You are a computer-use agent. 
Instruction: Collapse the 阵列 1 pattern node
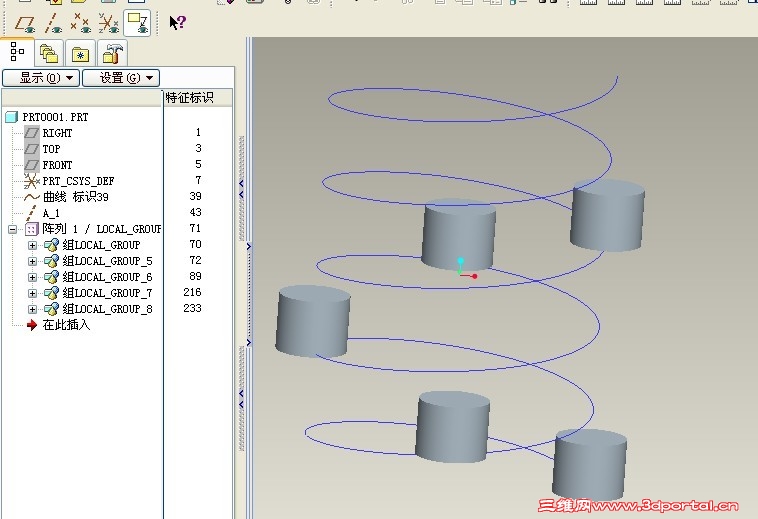[13, 229]
